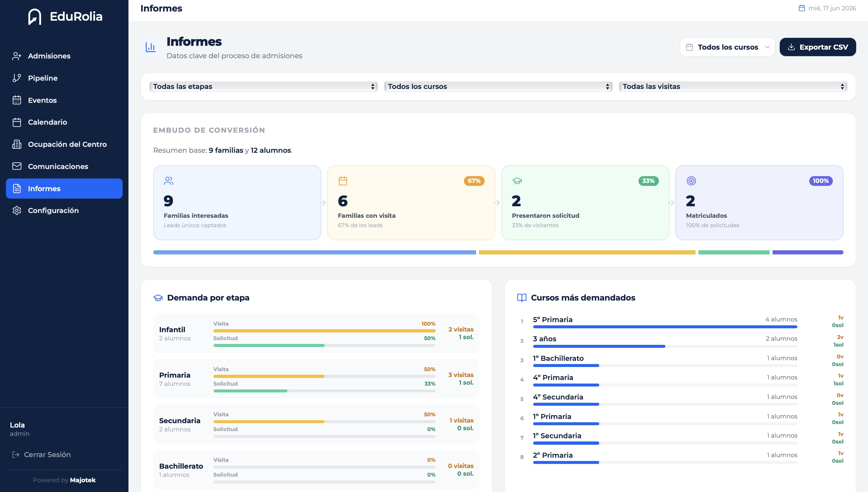868x492 pixels.
Task: Click the Exportar CSV button
Action: pos(817,47)
